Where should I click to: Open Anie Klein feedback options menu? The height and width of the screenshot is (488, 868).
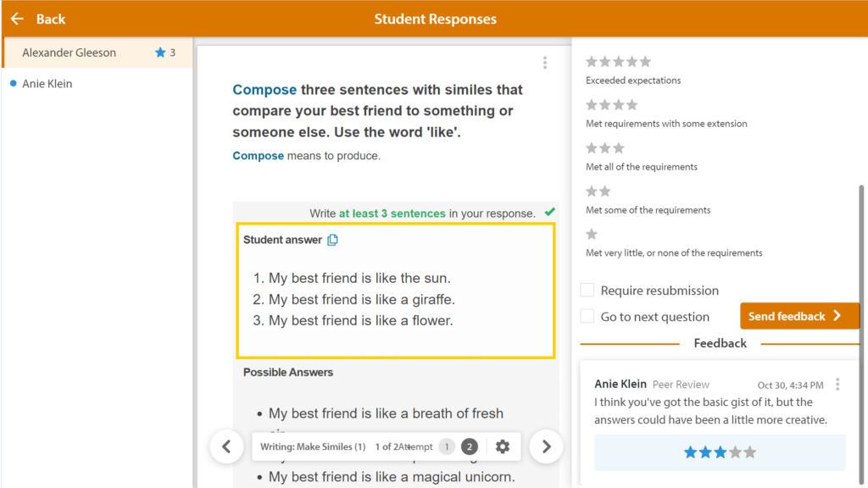(837, 384)
